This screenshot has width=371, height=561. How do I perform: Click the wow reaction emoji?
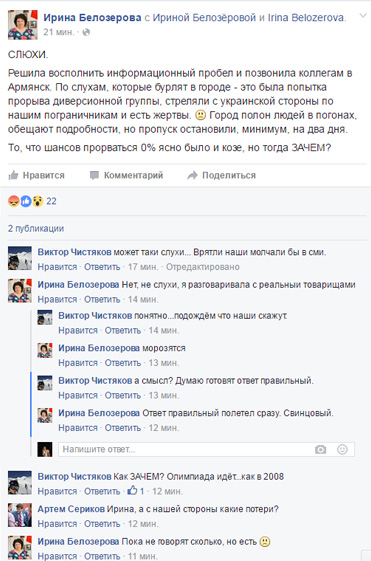click(38, 201)
